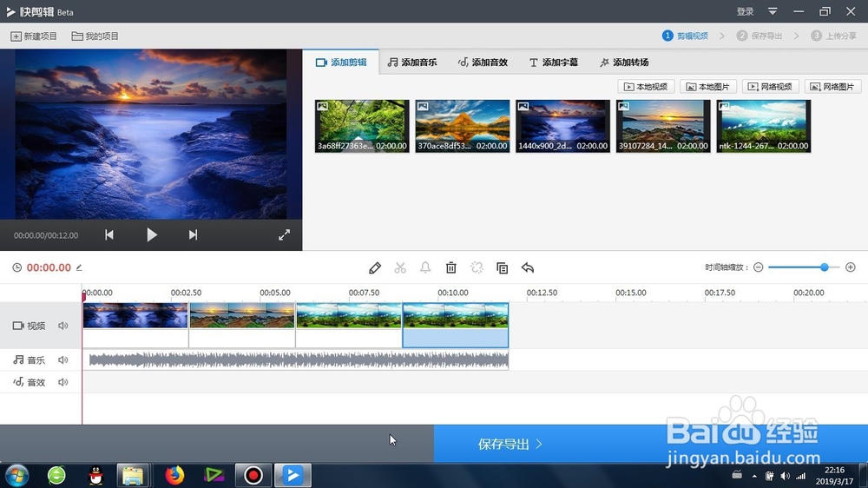
Task: Select the ntk-1244-267 thumbnail
Action: pos(763,126)
